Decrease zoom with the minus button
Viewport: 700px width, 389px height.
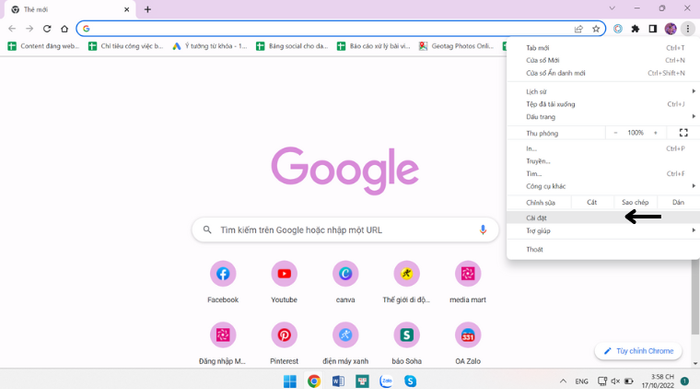pyautogui.click(x=615, y=133)
